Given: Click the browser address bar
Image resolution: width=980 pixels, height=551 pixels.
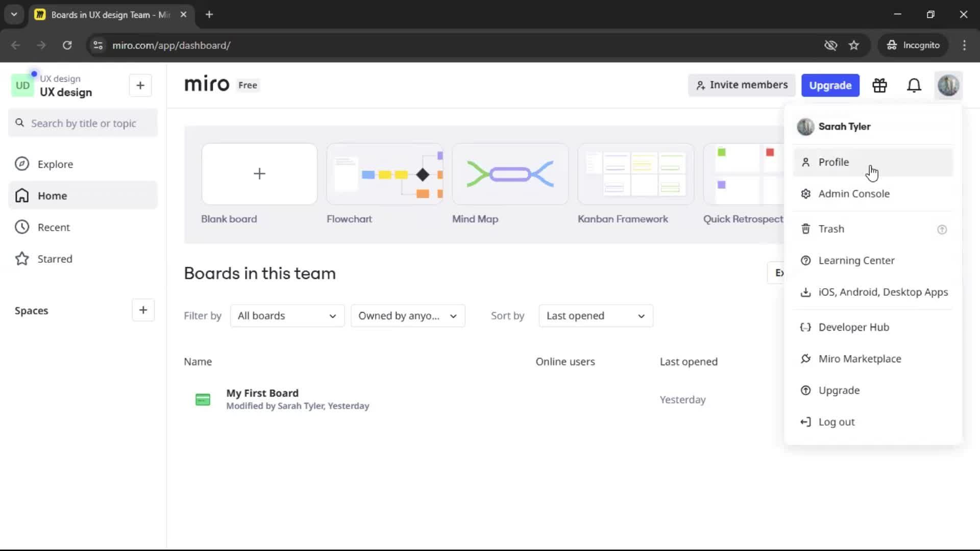Looking at the screenshot, I should 459,45.
